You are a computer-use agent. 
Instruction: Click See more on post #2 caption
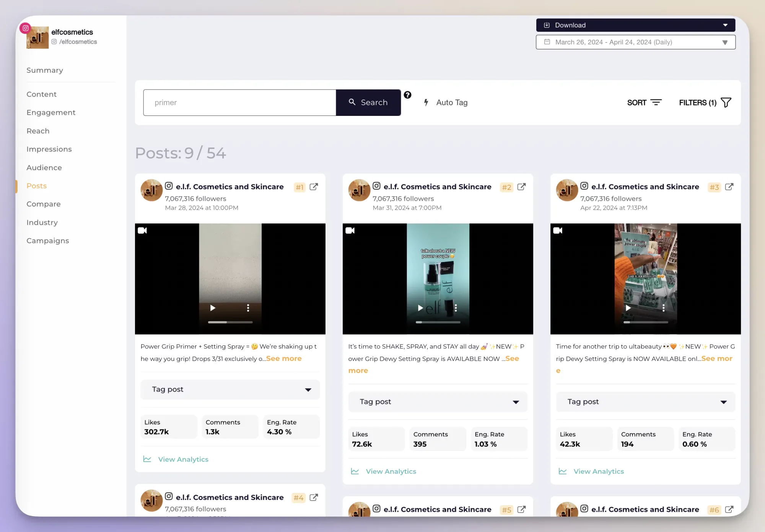512,359
